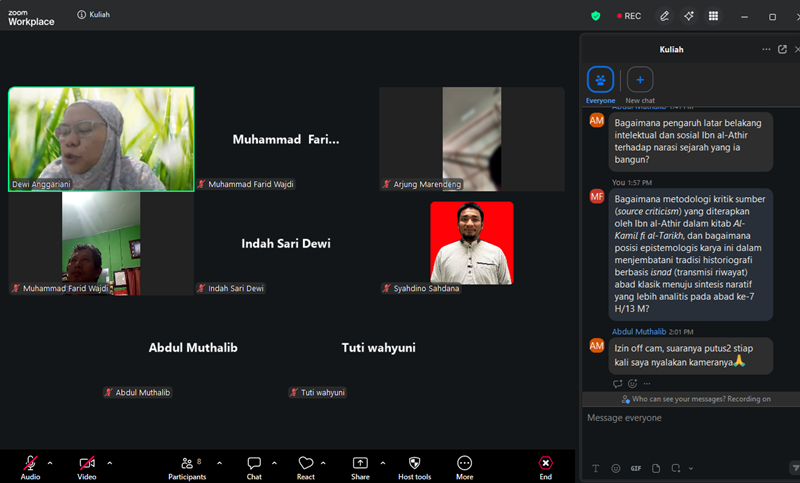The image size is (800, 483).
Task: Open Host tools shield
Action: click(414, 467)
